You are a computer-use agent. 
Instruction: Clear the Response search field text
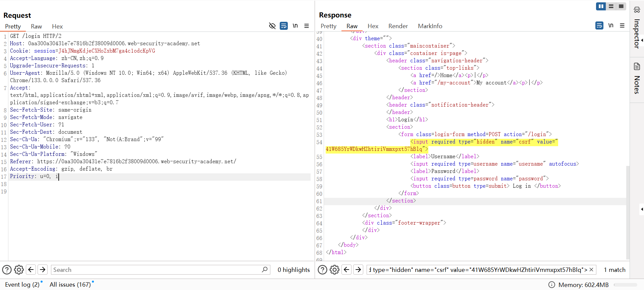(x=591, y=270)
